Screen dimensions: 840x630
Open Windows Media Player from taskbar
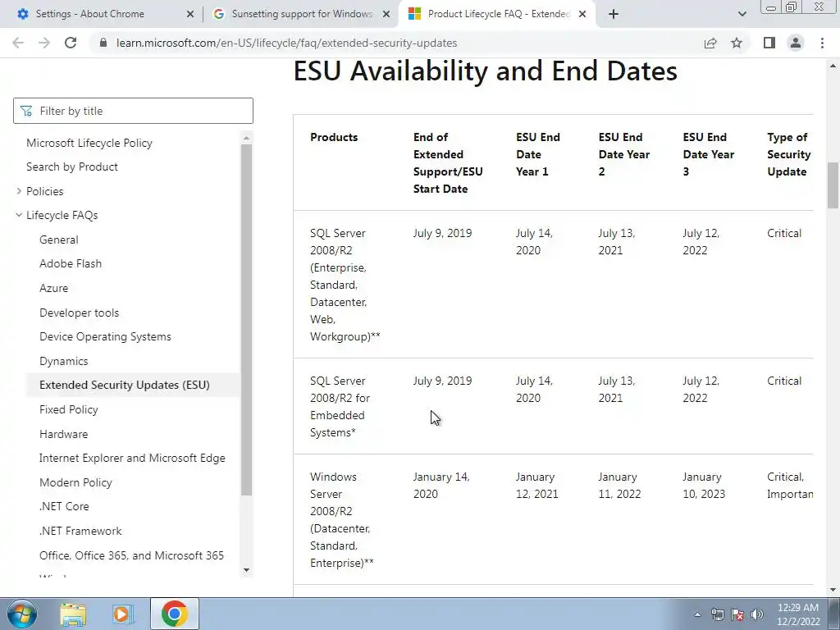click(x=123, y=614)
